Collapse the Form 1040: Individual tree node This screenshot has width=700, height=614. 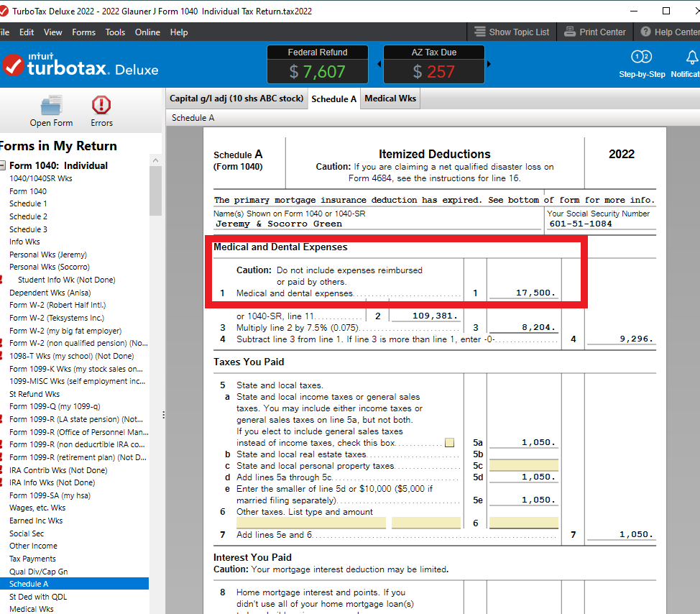[x=2, y=165]
